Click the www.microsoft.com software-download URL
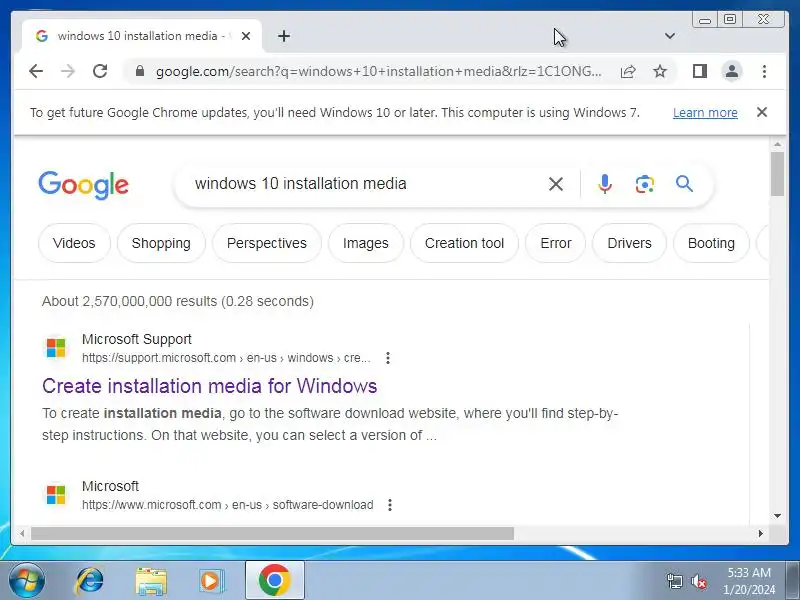This screenshot has width=800, height=600. coord(228,505)
